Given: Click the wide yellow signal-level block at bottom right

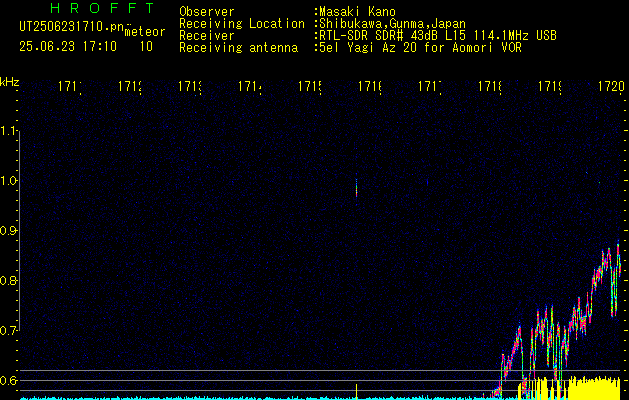Looking at the screenshot, I should click(595, 388).
